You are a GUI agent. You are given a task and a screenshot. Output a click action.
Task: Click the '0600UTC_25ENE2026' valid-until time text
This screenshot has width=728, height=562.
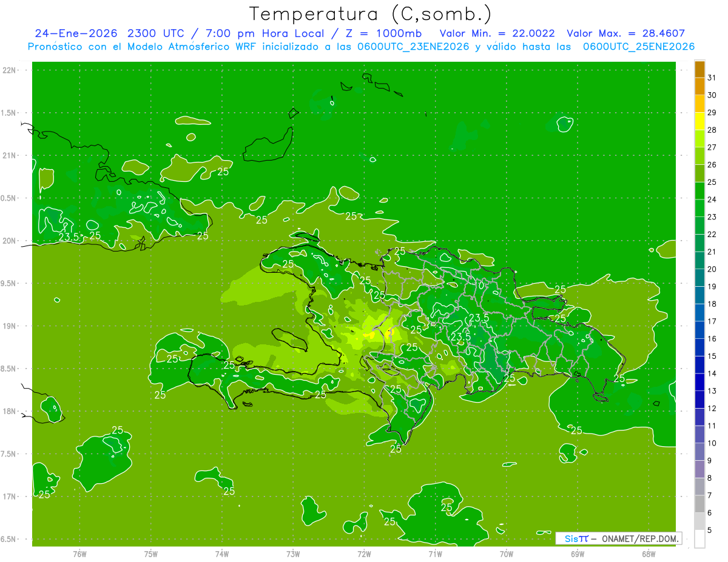(x=639, y=47)
